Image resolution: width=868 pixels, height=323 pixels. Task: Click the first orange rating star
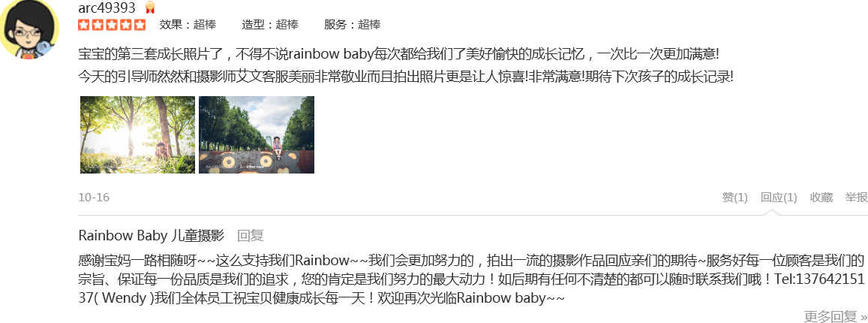84,24
